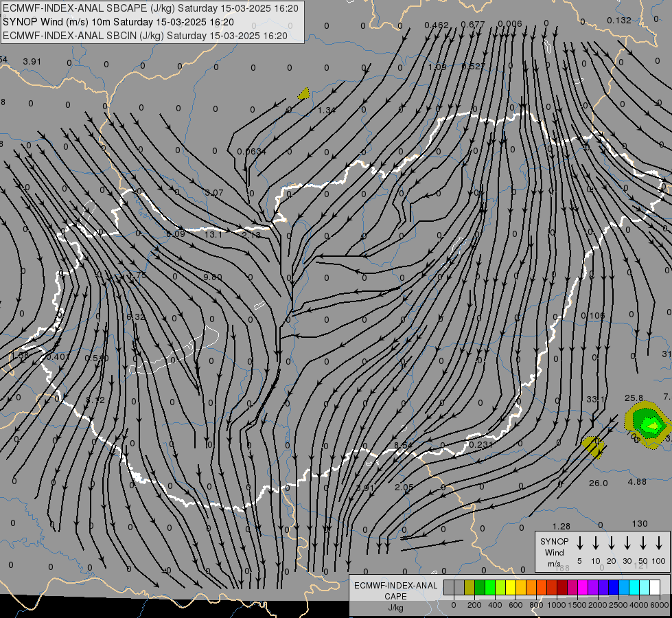Click the CAPE label in legend
Screen dimensions: 672x618
395,597
